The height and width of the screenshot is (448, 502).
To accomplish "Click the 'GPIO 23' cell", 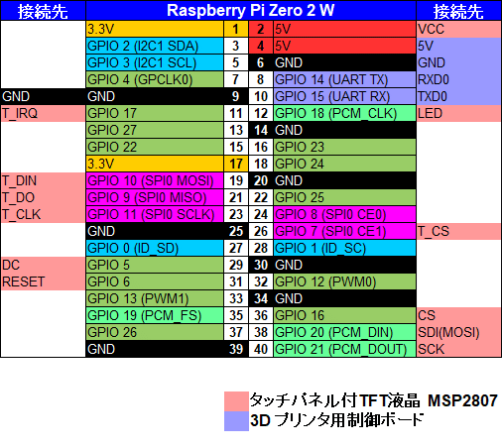I will tap(344, 147).
